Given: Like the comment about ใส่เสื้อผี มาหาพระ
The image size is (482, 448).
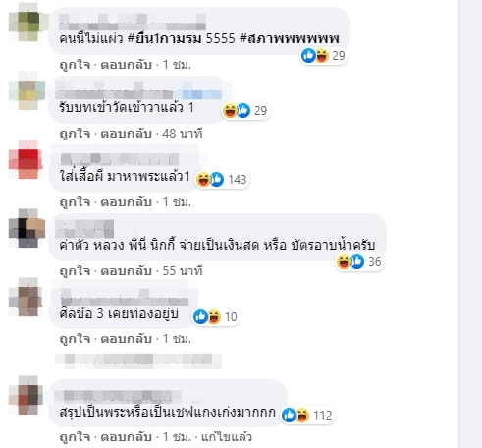Looking at the screenshot, I should pos(75,202).
